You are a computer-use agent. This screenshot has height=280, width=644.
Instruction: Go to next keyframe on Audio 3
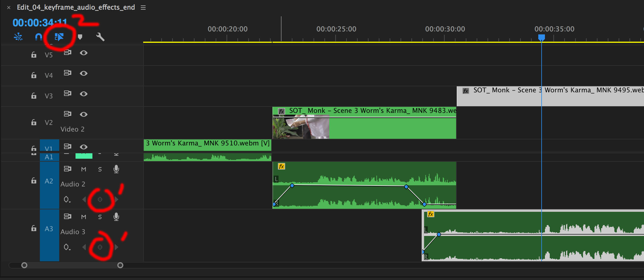coord(117,247)
